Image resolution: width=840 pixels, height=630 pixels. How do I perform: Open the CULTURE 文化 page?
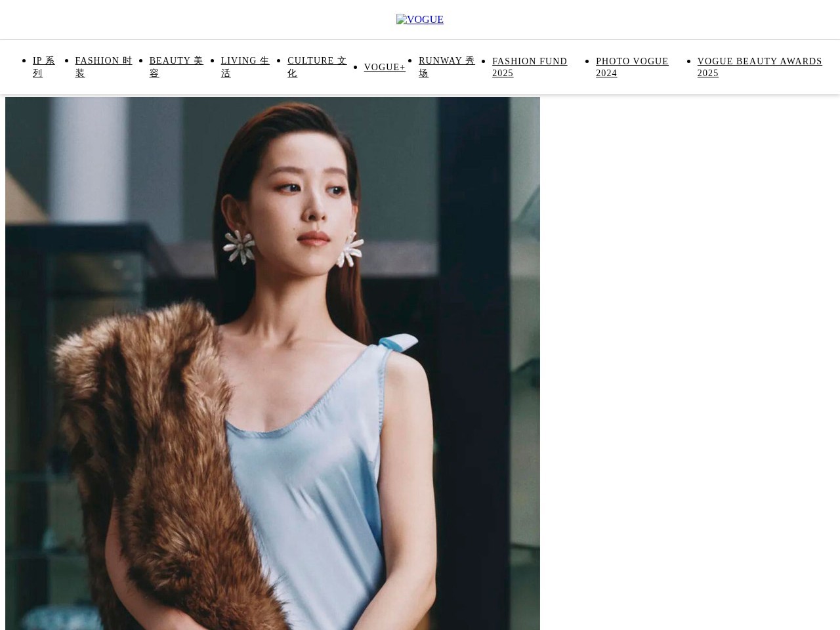[317, 66]
